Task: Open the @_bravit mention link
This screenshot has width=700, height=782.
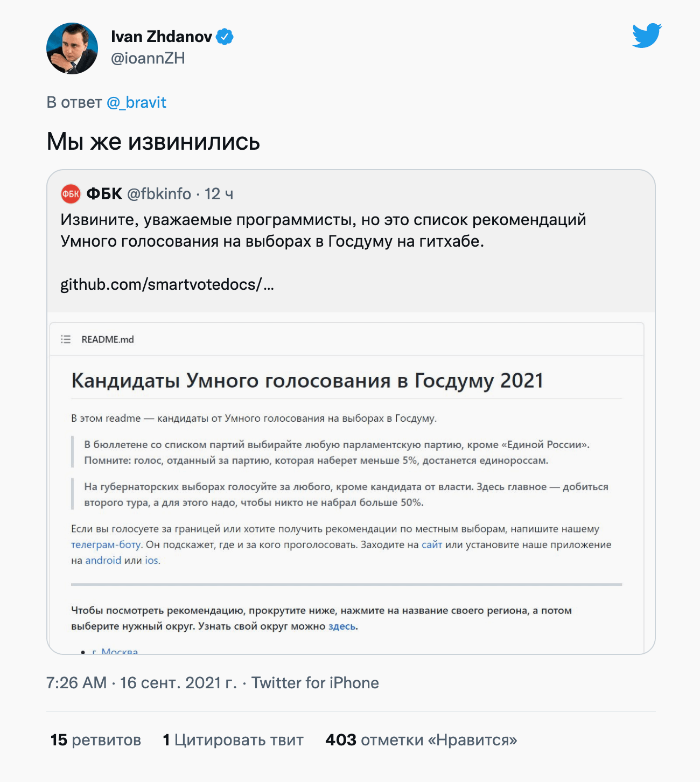Action: tap(136, 102)
